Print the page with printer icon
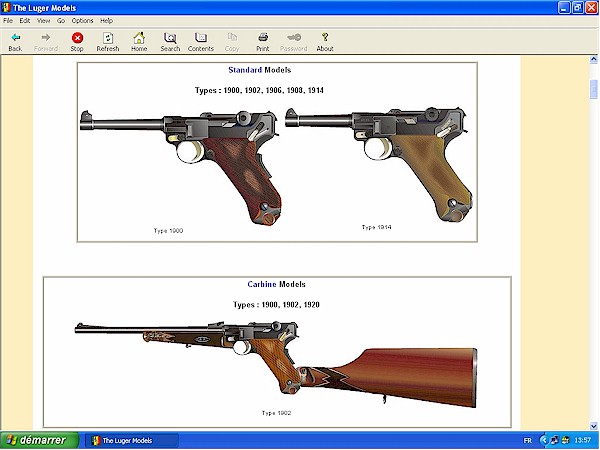 coord(263,37)
